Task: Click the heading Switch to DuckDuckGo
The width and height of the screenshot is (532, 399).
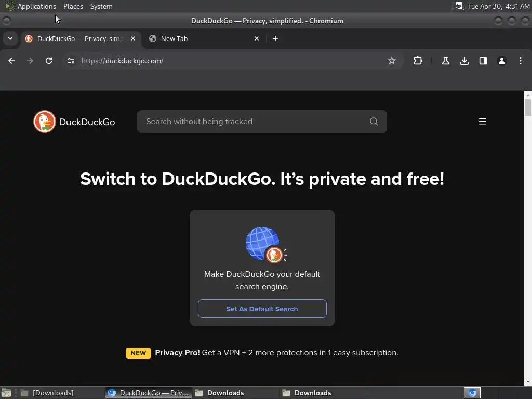Action: 262,179
